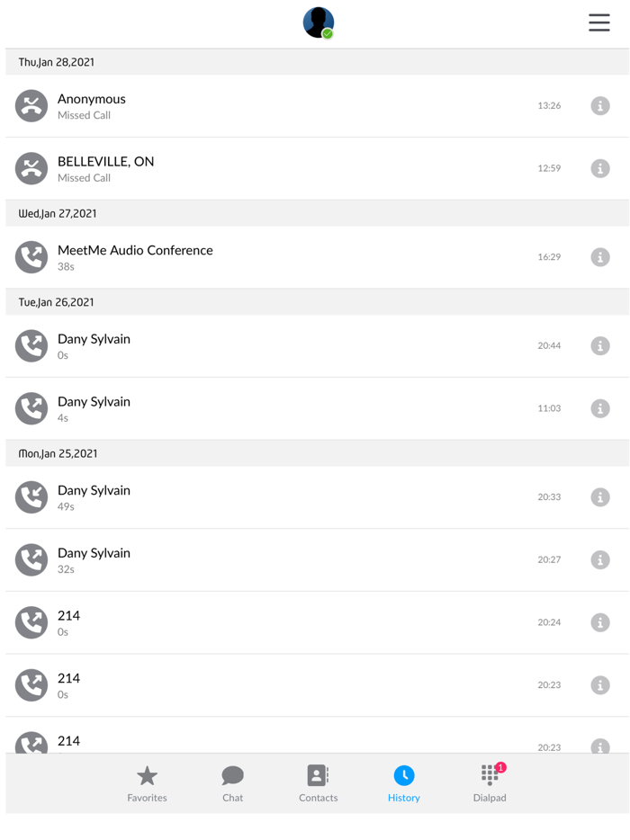Select Dany Sylvain 11:03 call entry
630x840 pixels.
click(x=270, y=408)
